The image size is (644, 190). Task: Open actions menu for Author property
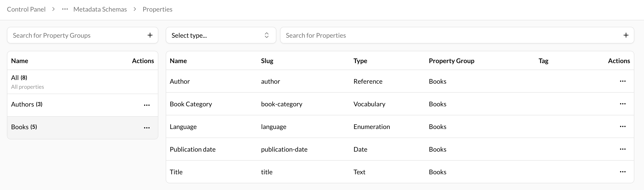pos(623,81)
